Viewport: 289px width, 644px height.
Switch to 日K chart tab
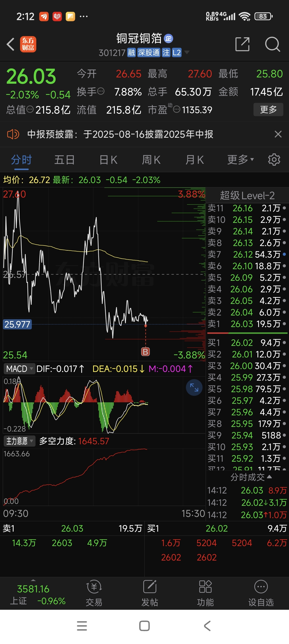coord(108,160)
